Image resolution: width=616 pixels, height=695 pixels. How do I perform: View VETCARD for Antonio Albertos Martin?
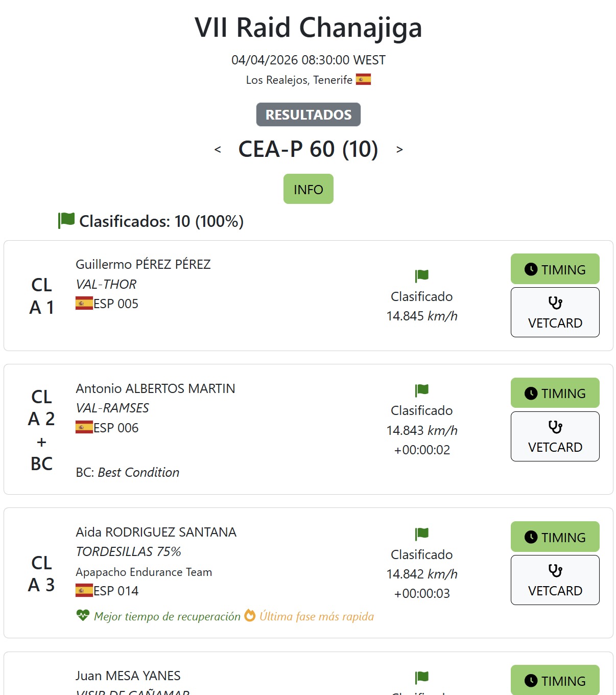555,436
